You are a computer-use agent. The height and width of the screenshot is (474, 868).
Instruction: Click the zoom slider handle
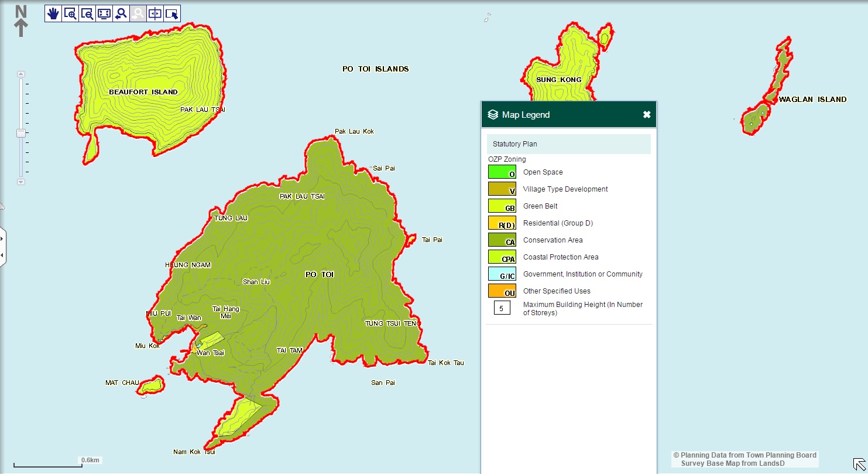click(21, 133)
